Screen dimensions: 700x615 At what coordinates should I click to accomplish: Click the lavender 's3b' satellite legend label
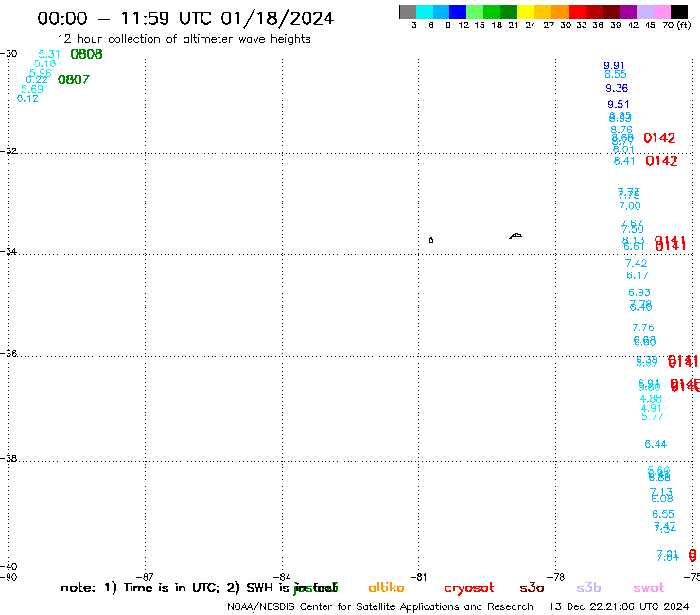[588, 588]
